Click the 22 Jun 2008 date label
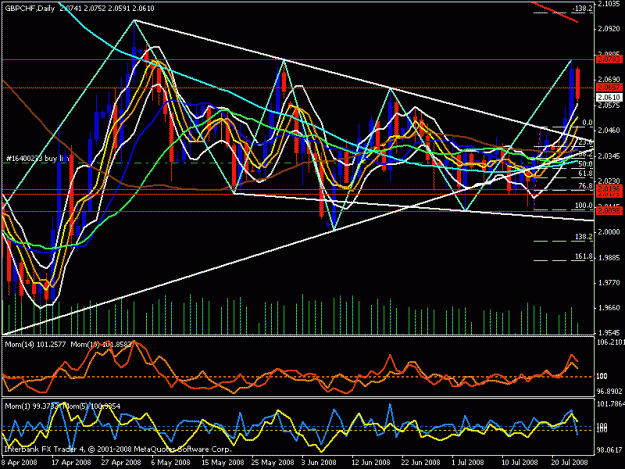 coord(421,463)
